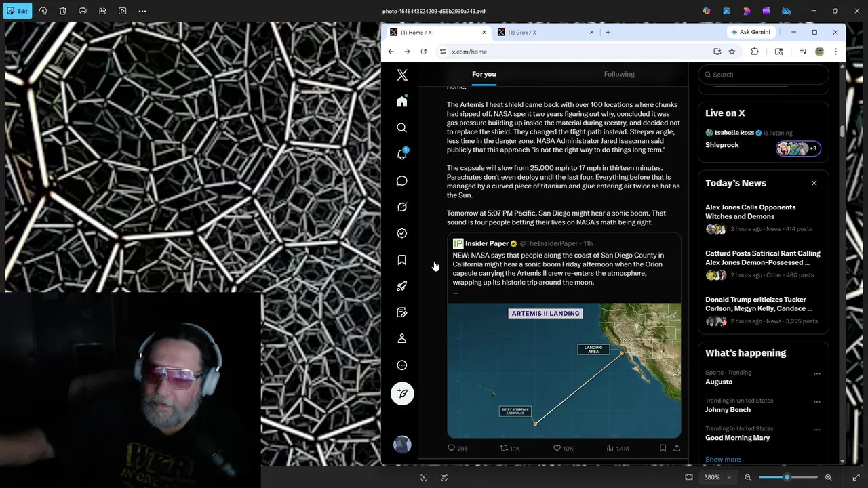Enter fullscreen with Photos expand arrows

click(x=856, y=477)
